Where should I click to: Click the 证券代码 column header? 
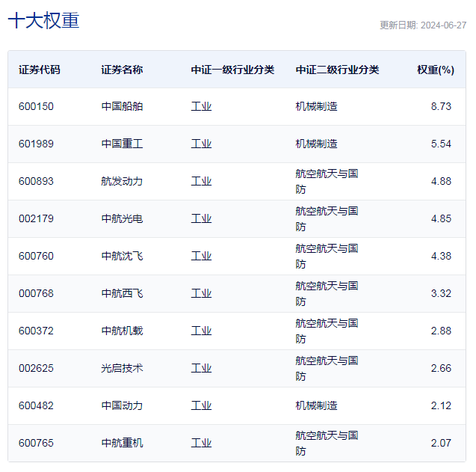pyautogui.click(x=40, y=70)
